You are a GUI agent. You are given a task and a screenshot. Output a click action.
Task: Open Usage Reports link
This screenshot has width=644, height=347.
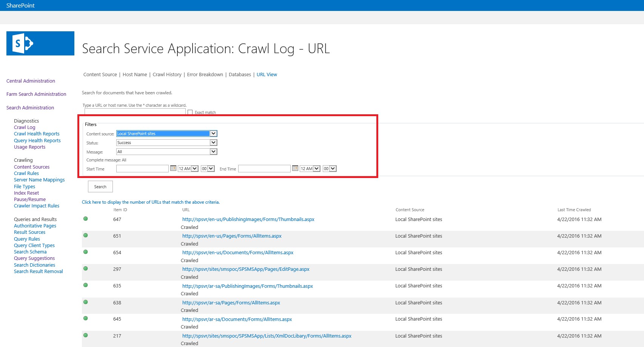tap(29, 147)
